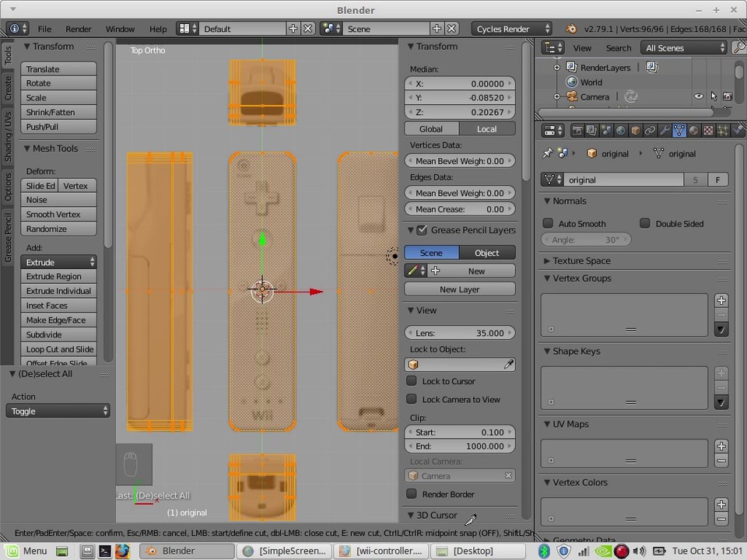Image resolution: width=747 pixels, height=560 pixels.
Task: Delete the Default screen layout with the X icon
Action: pos(308,29)
